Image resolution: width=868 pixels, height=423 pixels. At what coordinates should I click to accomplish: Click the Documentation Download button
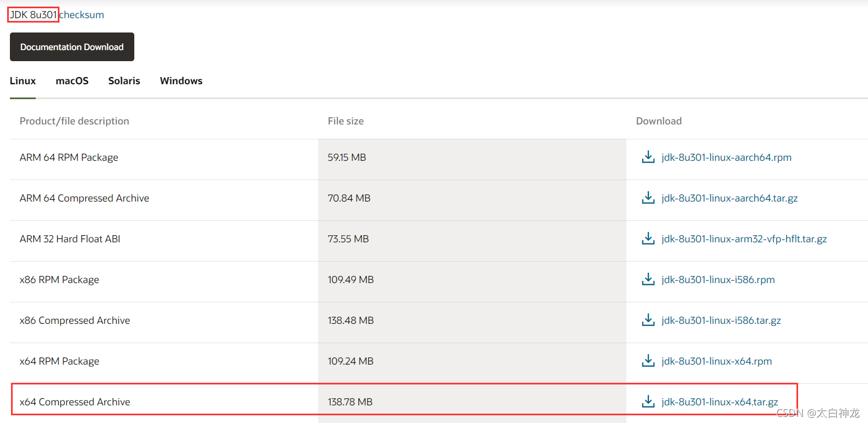72,47
